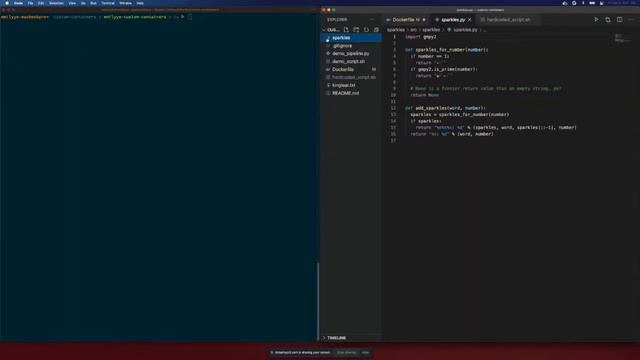Click the gmpy2.is_prime line
The image size is (640, 360).
click(x=444, y=69)
